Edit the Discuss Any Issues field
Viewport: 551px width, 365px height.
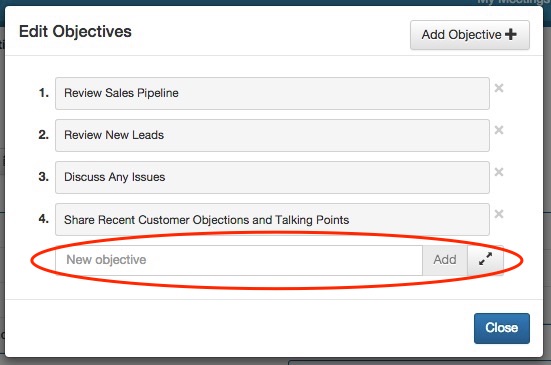click(x=272, y=177)
